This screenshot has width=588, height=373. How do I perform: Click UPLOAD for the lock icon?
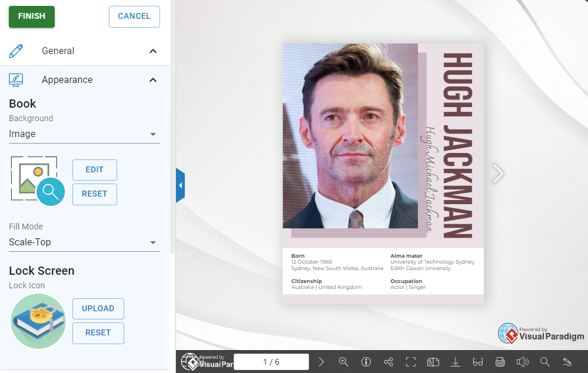pos(98,308)
